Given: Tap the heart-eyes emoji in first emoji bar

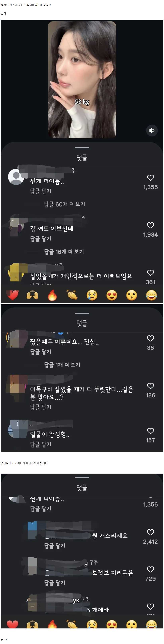Looking at the screenshot, I should 112,295.
